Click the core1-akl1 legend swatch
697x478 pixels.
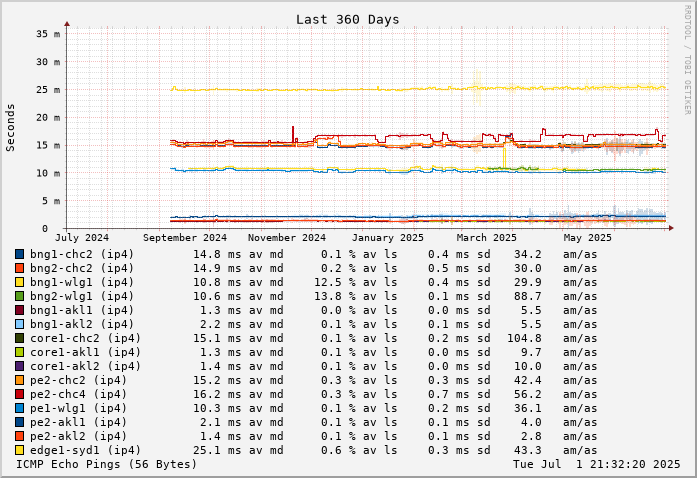click(19, 352)
